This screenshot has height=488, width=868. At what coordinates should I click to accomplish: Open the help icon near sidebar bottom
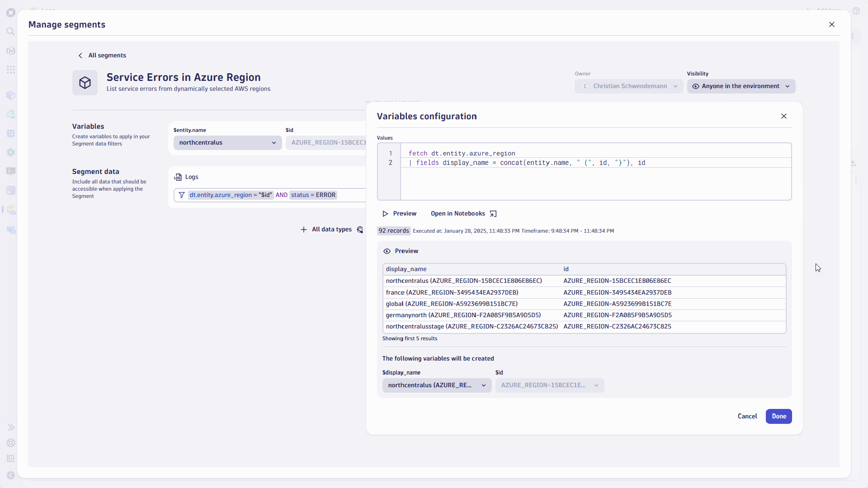point(11,443)
